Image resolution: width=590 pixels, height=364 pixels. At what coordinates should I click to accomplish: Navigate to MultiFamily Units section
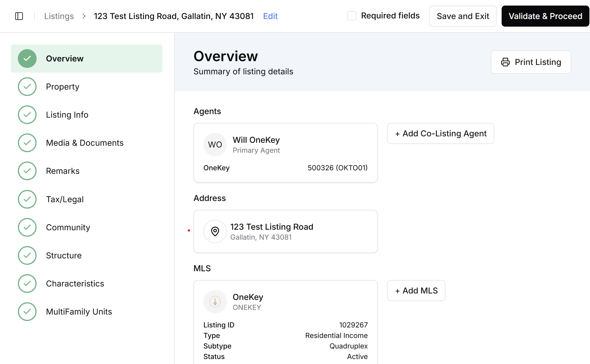pos(87,312)
